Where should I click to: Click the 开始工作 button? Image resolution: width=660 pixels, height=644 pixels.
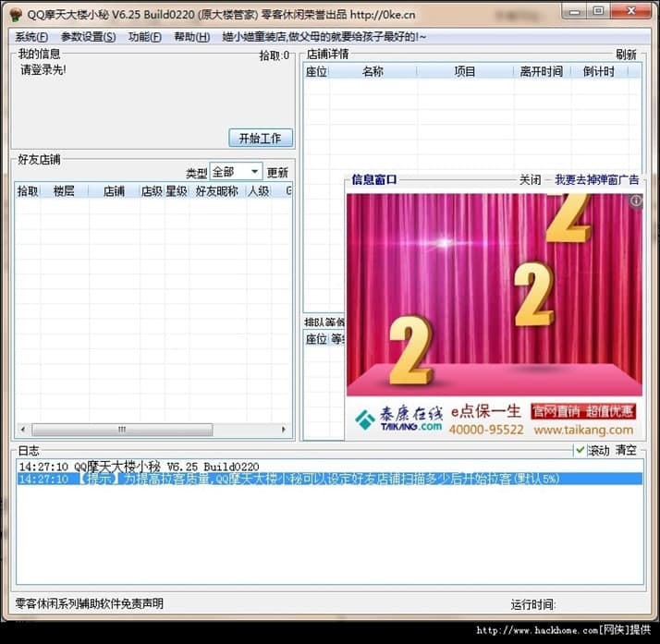coord(261,138)
